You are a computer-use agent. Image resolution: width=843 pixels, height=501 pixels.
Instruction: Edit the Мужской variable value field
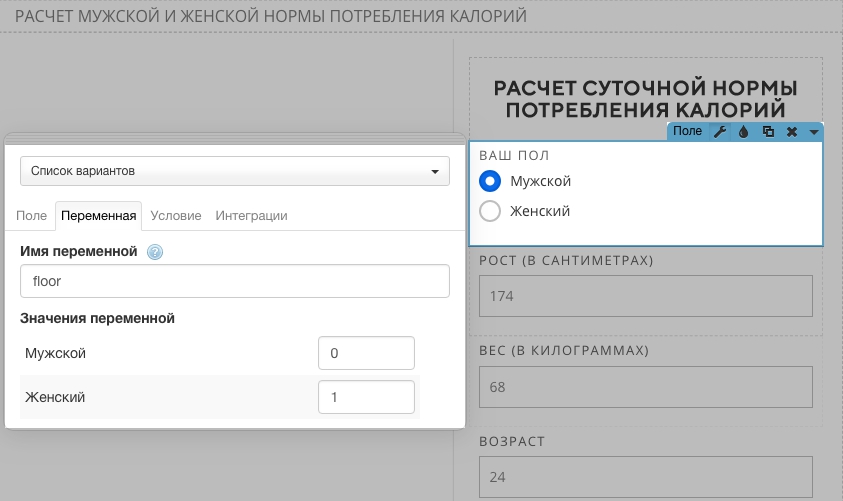pos(366,353)
